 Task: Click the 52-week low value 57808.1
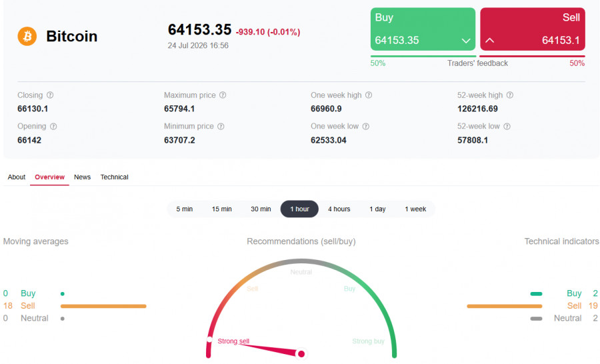pyautogui.click(x=473, y=141)
